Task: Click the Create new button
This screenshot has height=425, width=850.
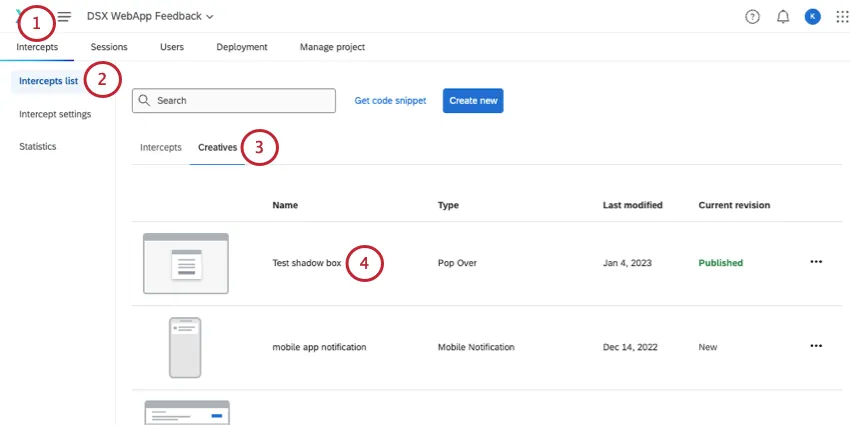Action: [x=472, y=101]
